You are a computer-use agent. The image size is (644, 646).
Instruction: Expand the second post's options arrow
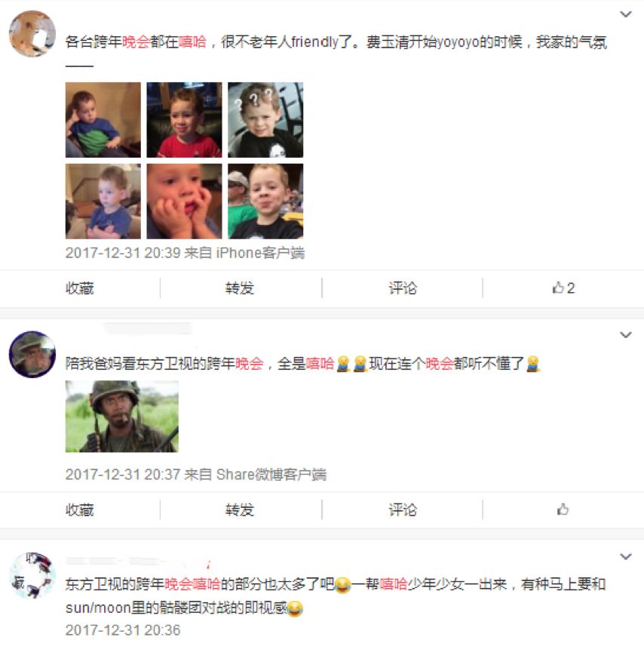[626, 335]
